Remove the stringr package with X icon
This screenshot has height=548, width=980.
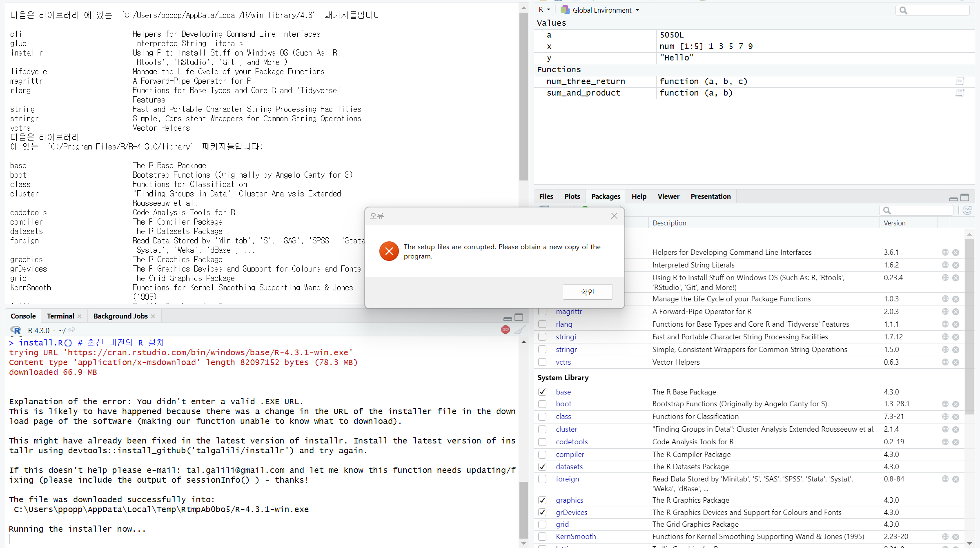(955, 350)
